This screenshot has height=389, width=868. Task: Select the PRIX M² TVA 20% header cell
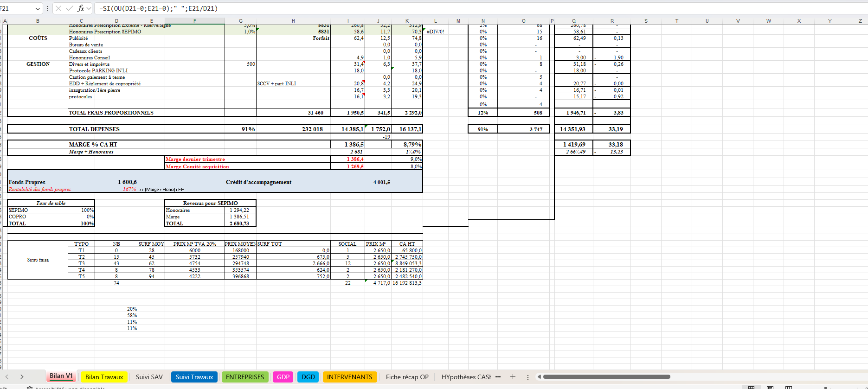[195, 244]
